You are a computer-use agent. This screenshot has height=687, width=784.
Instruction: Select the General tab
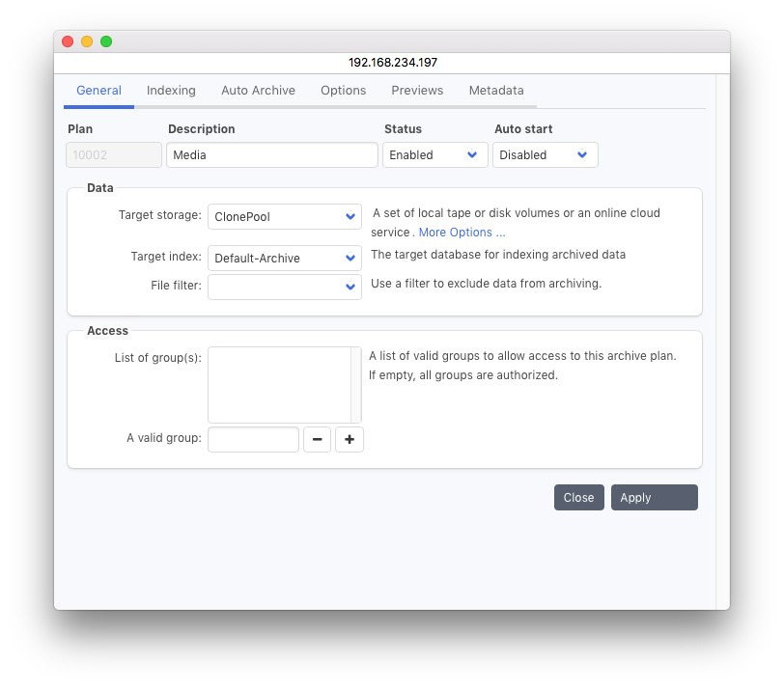click(98, 91)
